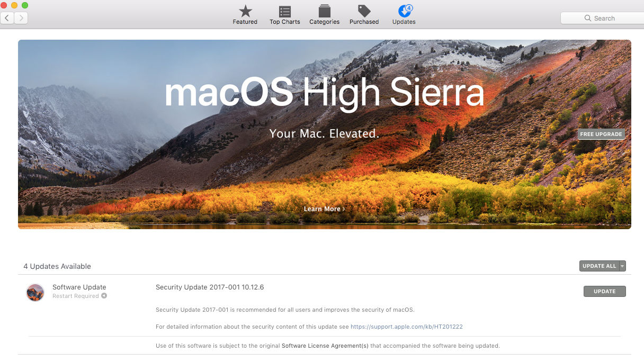Image resolution: width=644 pixels, height=362 pixels.
Task: Go back with the left arrow
Action: tap(7, 18)
